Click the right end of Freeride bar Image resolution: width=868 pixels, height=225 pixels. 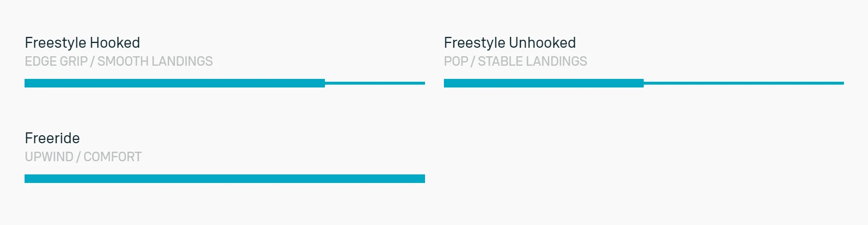click(x=424, y=179)
